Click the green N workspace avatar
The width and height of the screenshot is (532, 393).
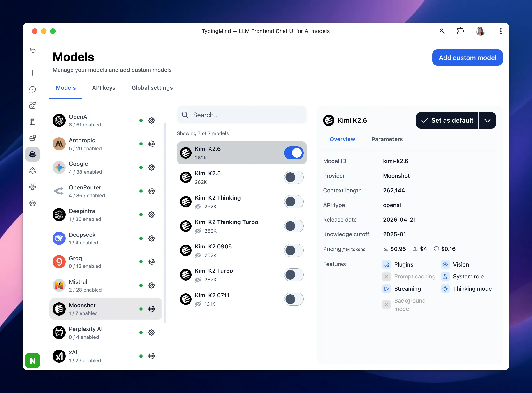[x=32, y=361]
